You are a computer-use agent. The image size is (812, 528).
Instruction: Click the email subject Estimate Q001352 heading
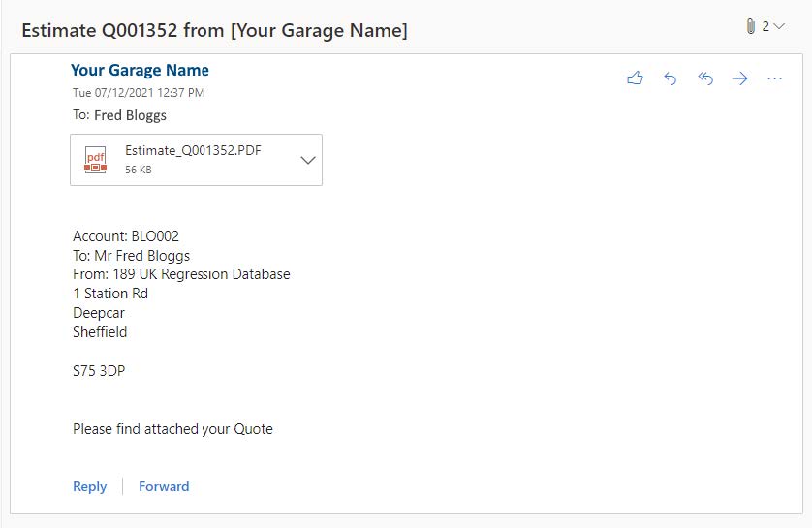click(x=214, y=30)
